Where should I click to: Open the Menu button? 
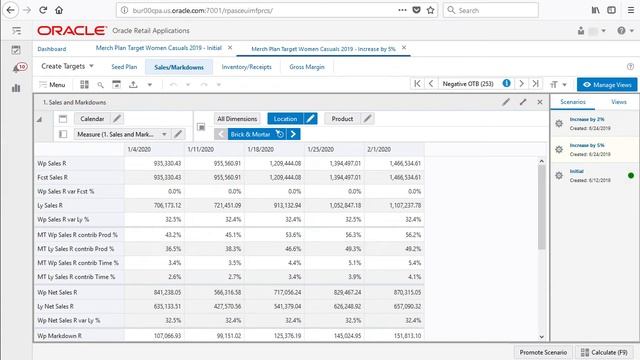click(52, 84)
